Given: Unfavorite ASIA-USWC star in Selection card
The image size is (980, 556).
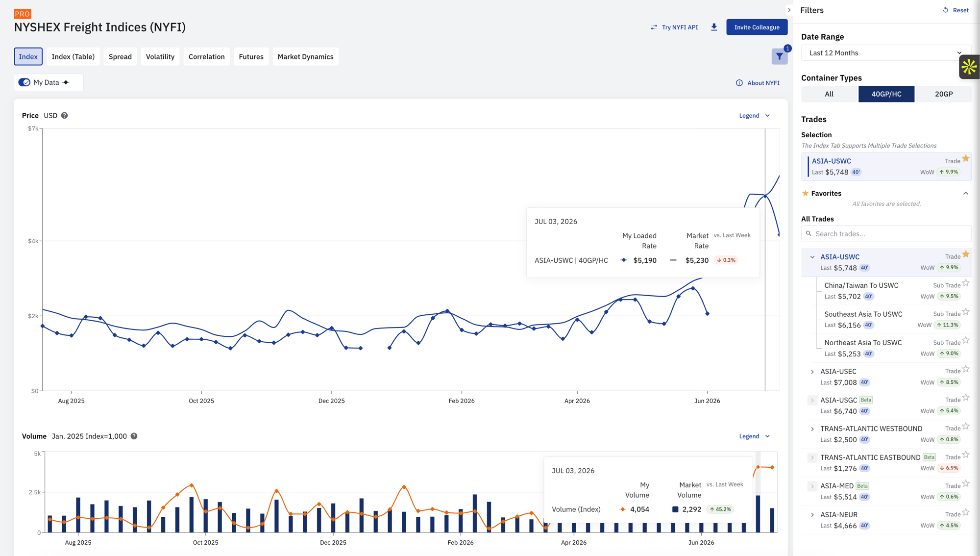Looking at the screenshot, I should (965, 158).
